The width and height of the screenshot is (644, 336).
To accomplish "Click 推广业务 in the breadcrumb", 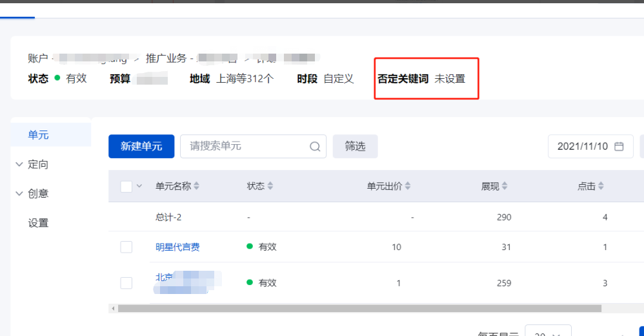I will [x=166, y=58].
